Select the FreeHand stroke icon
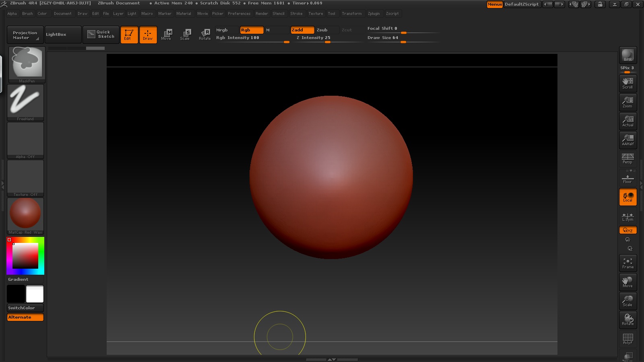 coord(25,102)
